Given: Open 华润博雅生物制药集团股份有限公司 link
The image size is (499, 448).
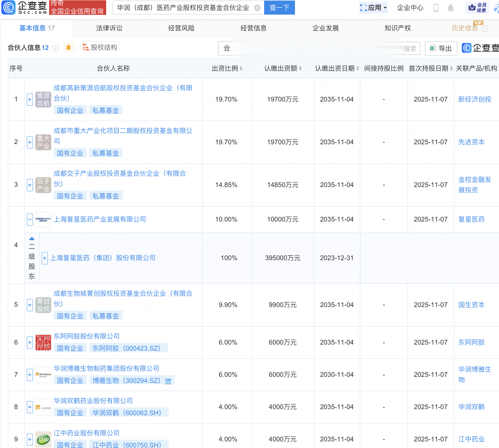Looking at the screenshot, I should tap(106, 369).
